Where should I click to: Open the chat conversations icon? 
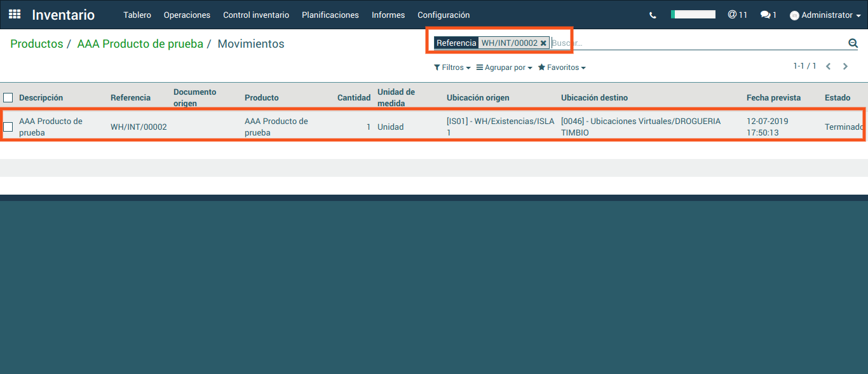pos(768,15)
